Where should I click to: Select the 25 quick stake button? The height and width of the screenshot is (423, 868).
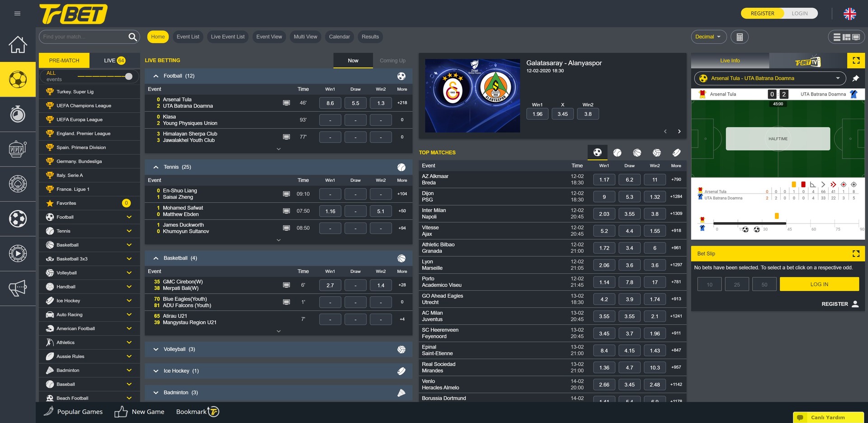[737, 285]
